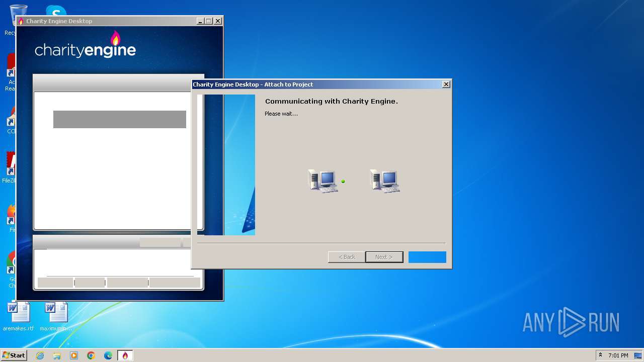Click the action center tray icon

point(638,355)
